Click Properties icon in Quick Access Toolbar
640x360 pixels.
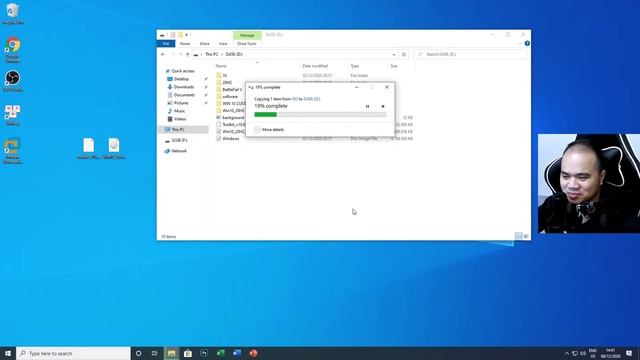point(173,35)
